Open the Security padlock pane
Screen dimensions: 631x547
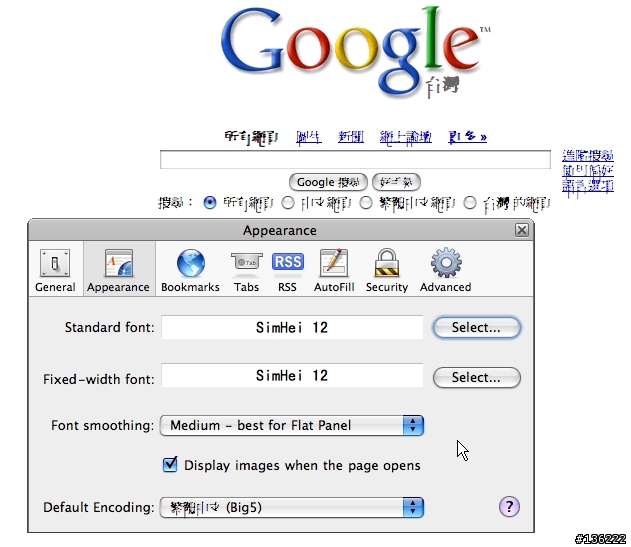point(387,270)
